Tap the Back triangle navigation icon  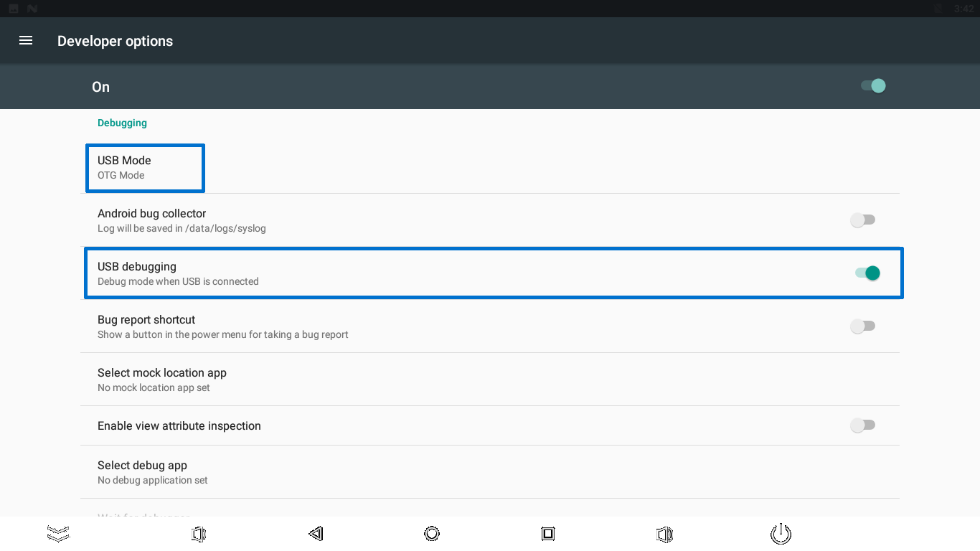point(316,534)
